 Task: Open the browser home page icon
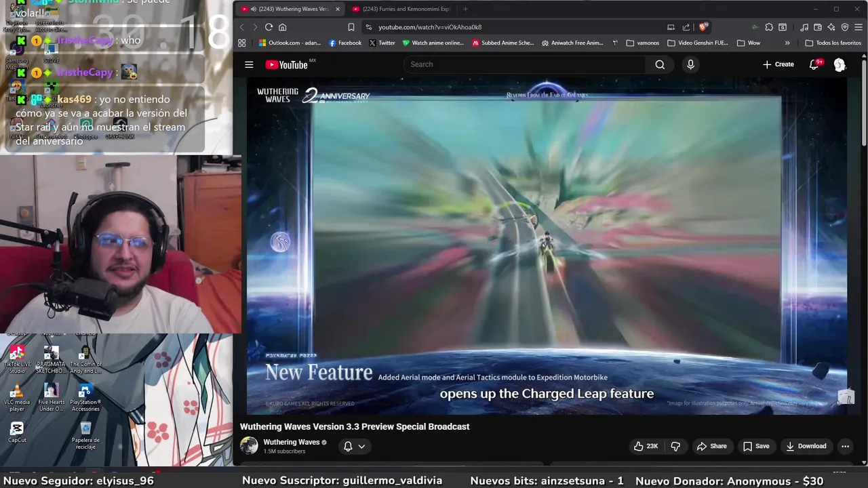pos(283,27)
